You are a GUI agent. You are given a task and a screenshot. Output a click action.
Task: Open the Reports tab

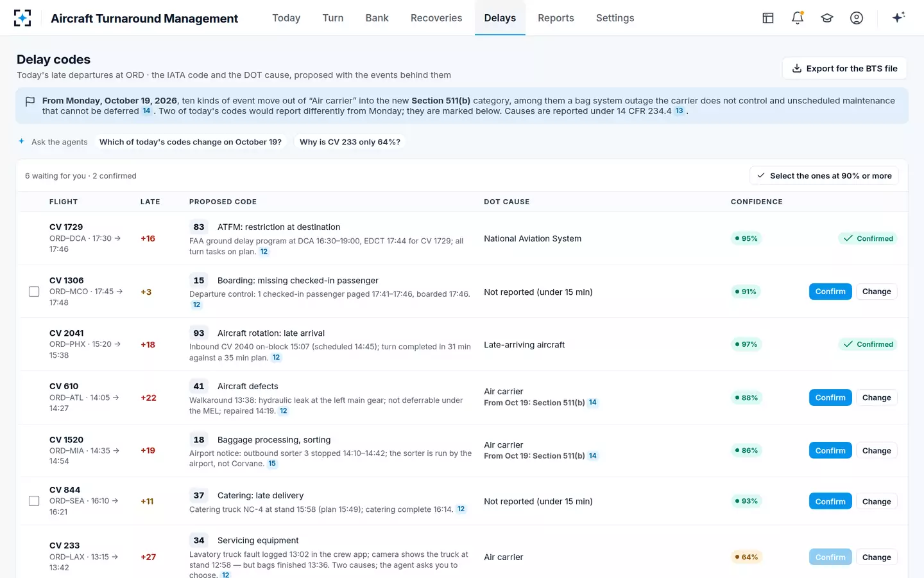coord(556,18)
